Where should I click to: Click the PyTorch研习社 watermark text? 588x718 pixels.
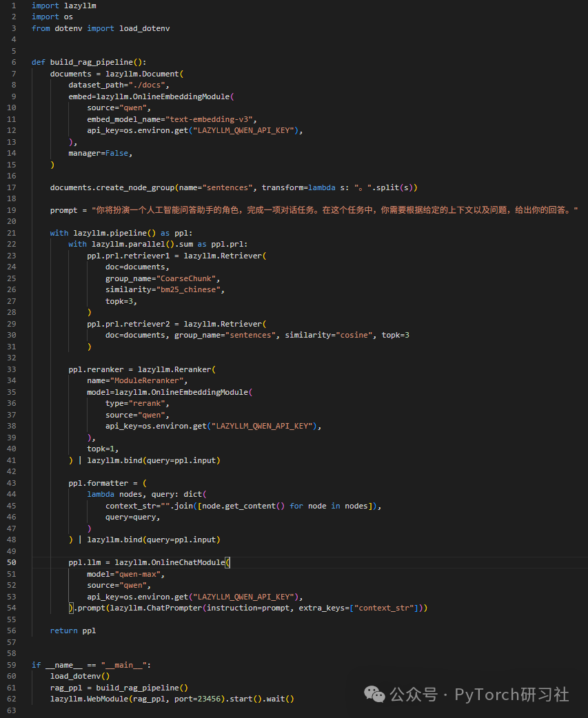tap(512, 694)
